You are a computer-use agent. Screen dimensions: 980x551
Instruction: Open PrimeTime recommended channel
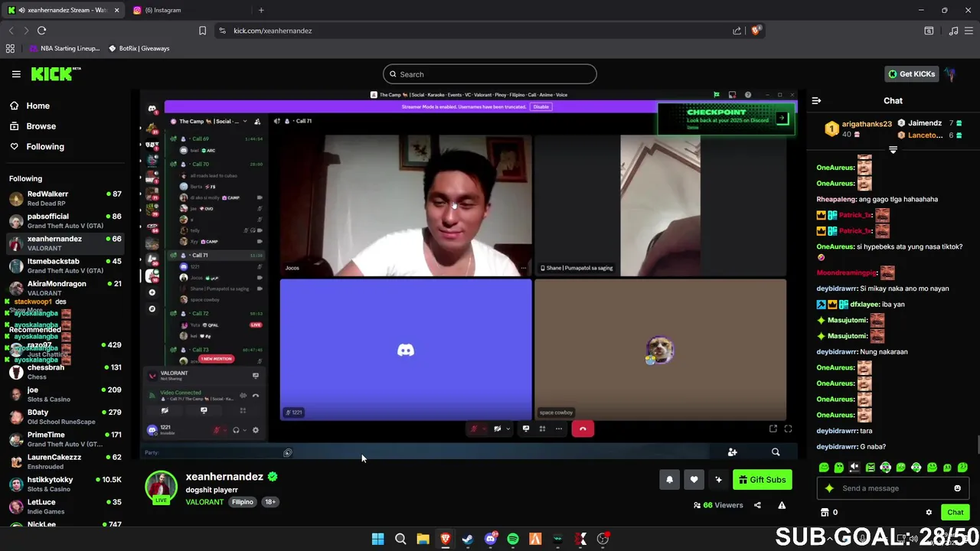[x=65, y=439]
